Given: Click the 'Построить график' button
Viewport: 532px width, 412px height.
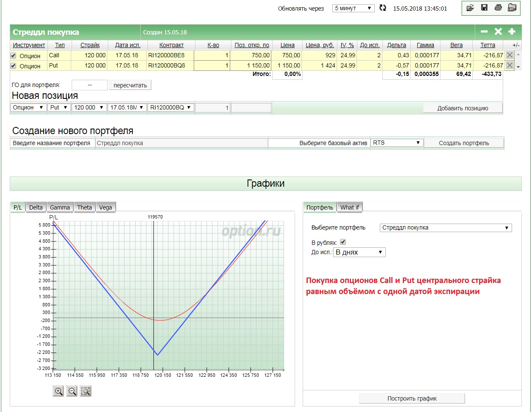Looking at the screenshot, I should coord(412,398).
